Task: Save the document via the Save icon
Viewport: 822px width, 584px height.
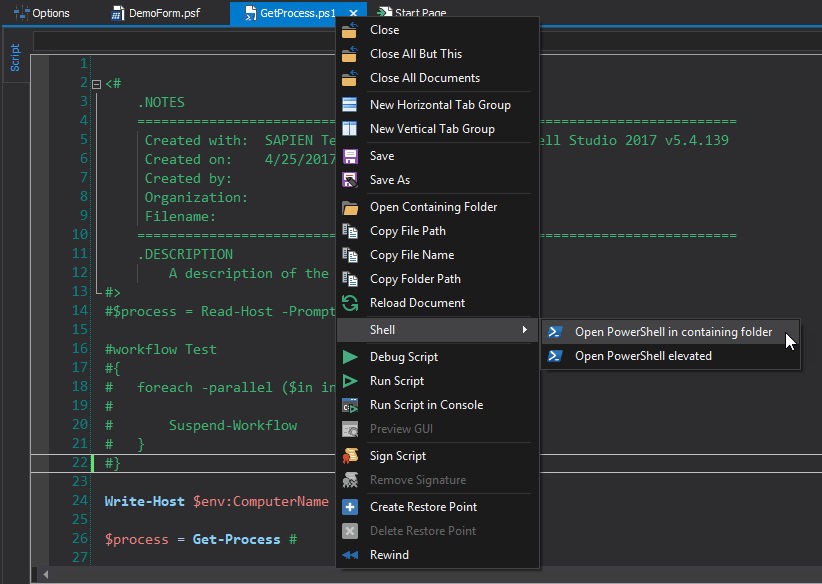Action: coord(353,155)
